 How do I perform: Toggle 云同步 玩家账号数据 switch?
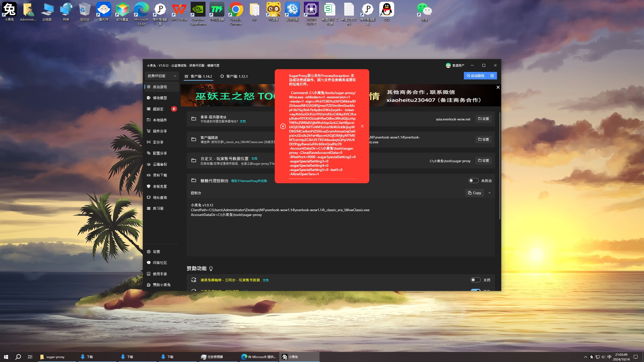[x=475, y=280]
